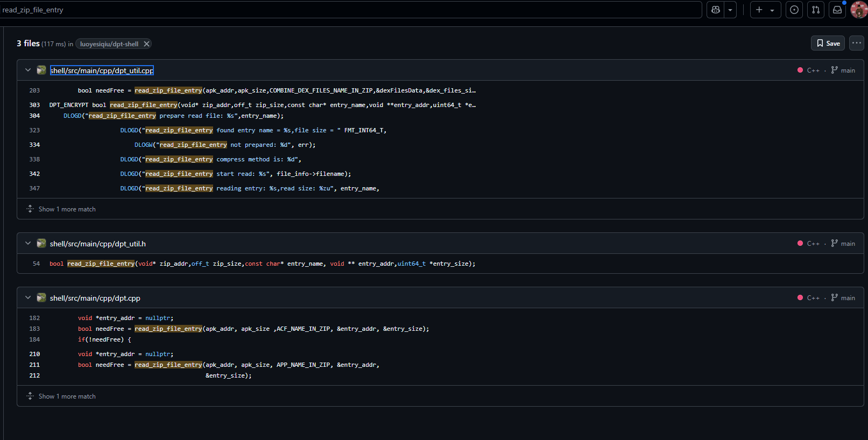This screenshot has height=440, width=868.
Task: Click repository avatar beside dpt.cpp
Action: 41,297
